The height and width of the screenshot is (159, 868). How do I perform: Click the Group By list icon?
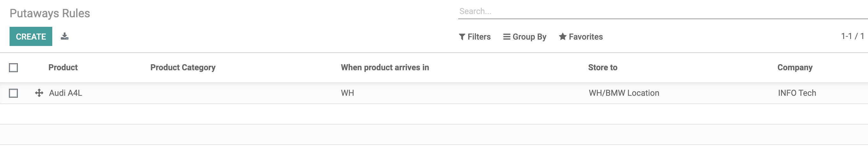[506, 37]
